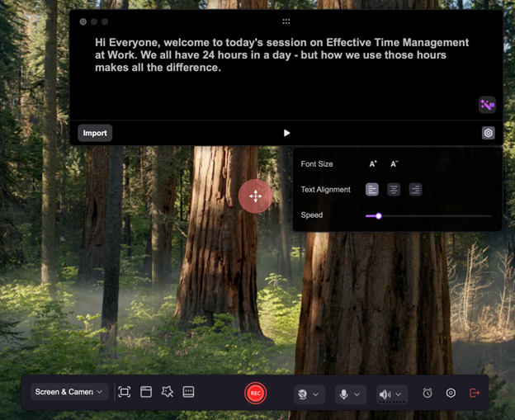
Task: Open the annotation effects star icon
Action: (168, 391)
